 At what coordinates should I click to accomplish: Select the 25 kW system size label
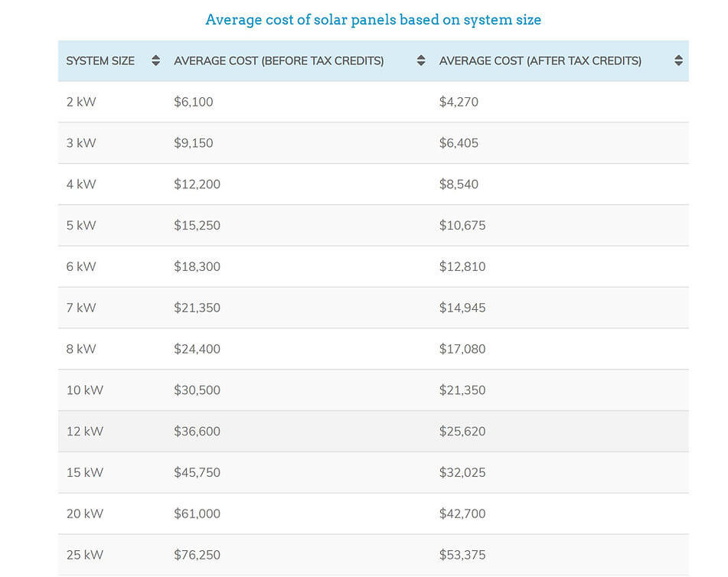click(83, 555)
